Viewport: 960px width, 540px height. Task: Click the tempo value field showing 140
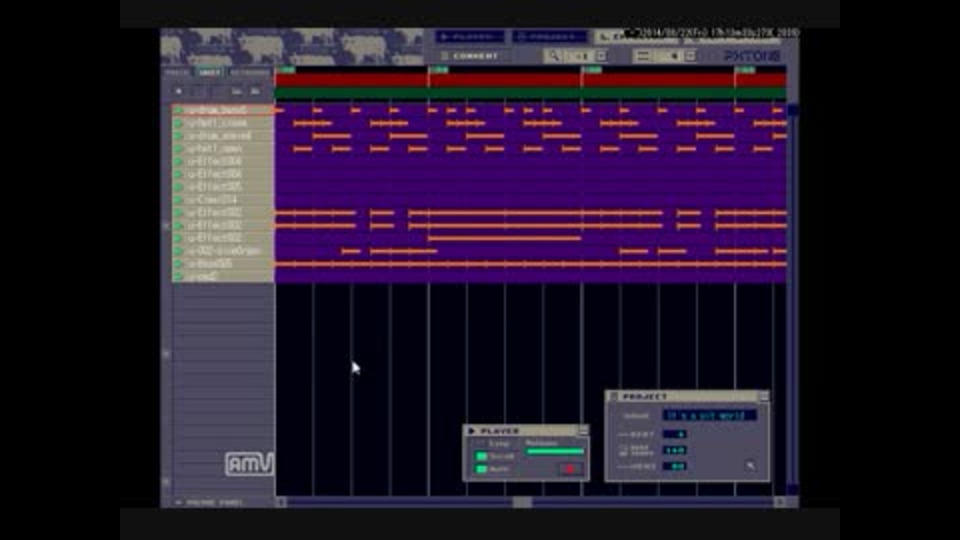pyautogui.click(x=675, y=450)
